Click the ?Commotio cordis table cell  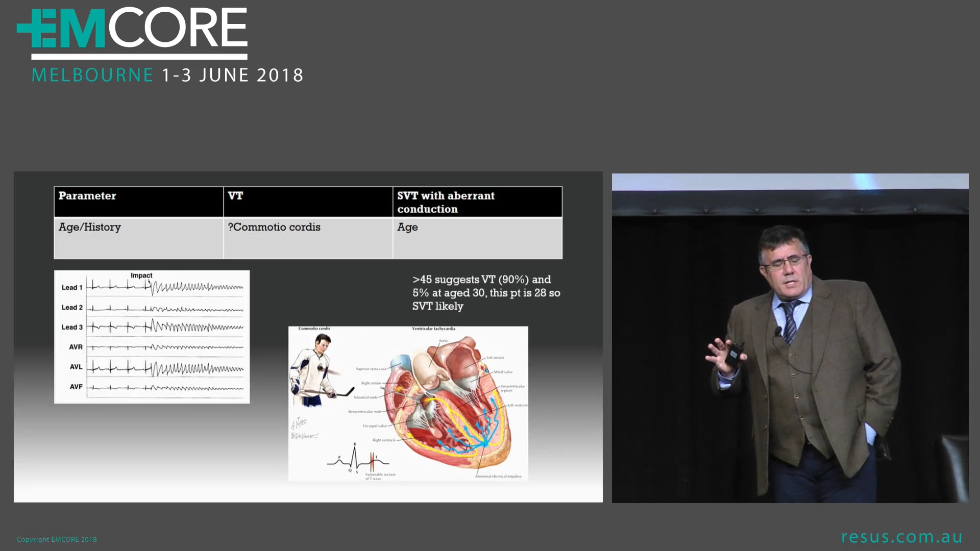[275, 227]
